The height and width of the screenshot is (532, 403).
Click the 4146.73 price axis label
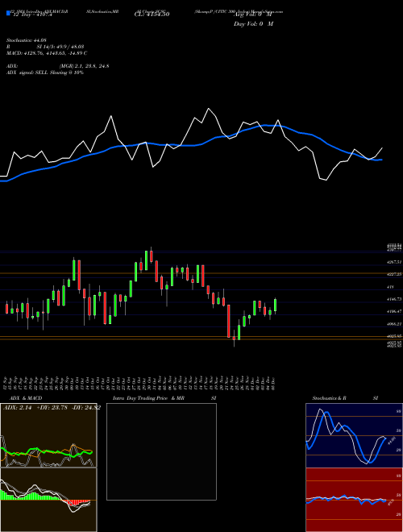coord(394,299)
